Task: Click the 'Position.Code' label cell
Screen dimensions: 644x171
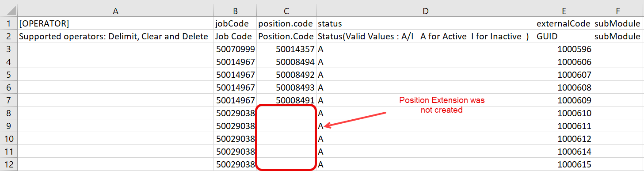Action: (x=286, y=37)
